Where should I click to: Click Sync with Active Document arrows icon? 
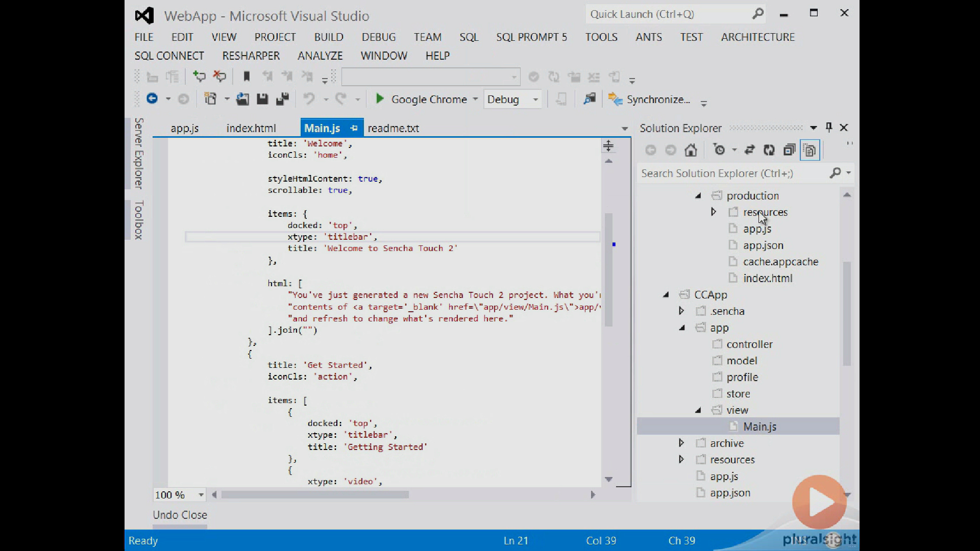[749, 150]
